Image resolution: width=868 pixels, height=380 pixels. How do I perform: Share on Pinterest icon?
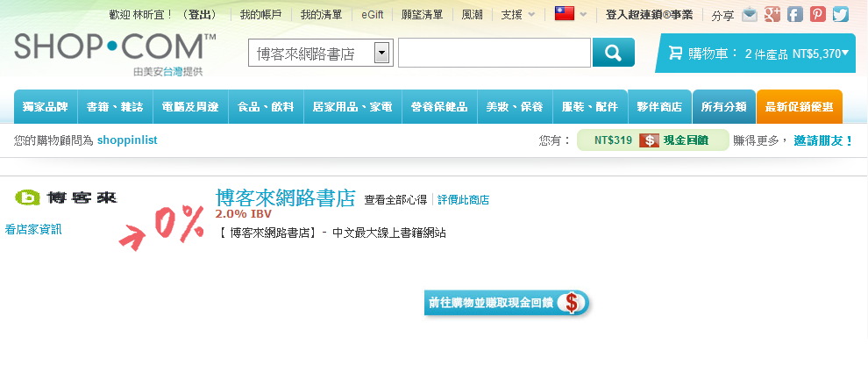pos(818,14)
